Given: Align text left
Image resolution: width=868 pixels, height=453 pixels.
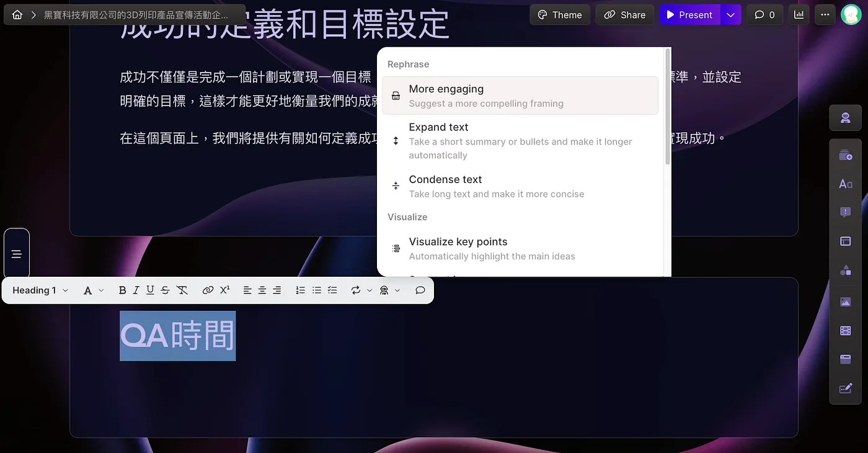Looking at the screenshot, I should coord(247,290).
